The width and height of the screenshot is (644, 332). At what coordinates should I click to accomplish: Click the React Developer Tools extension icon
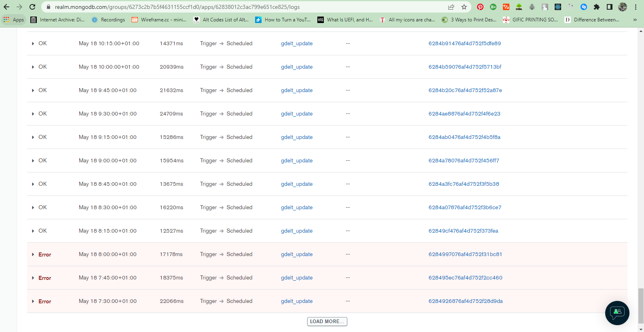[557, 7]
